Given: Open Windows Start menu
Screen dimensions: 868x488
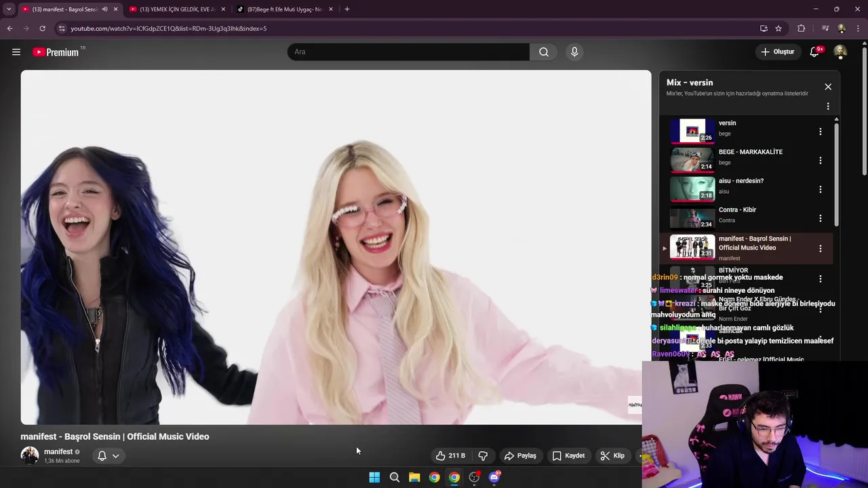Looking at the screenshot, I should point(374,477).
